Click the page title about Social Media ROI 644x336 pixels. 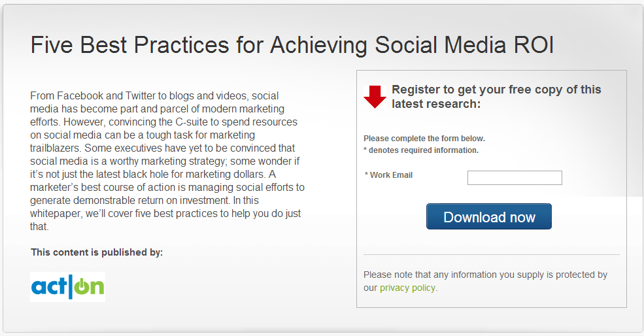292,45
